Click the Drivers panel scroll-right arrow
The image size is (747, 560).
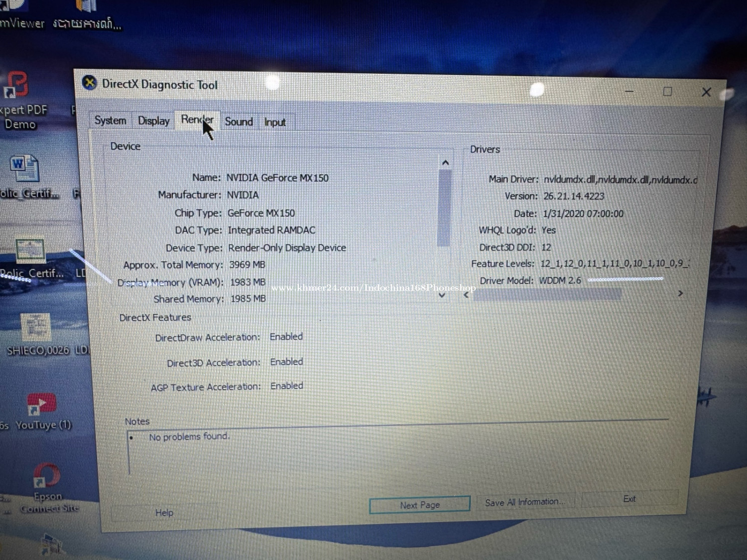tap(680, 294)
